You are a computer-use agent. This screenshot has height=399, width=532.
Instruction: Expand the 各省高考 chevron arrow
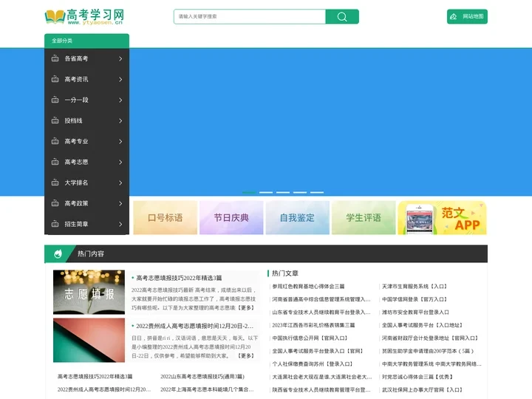click(x=120, y=58)
